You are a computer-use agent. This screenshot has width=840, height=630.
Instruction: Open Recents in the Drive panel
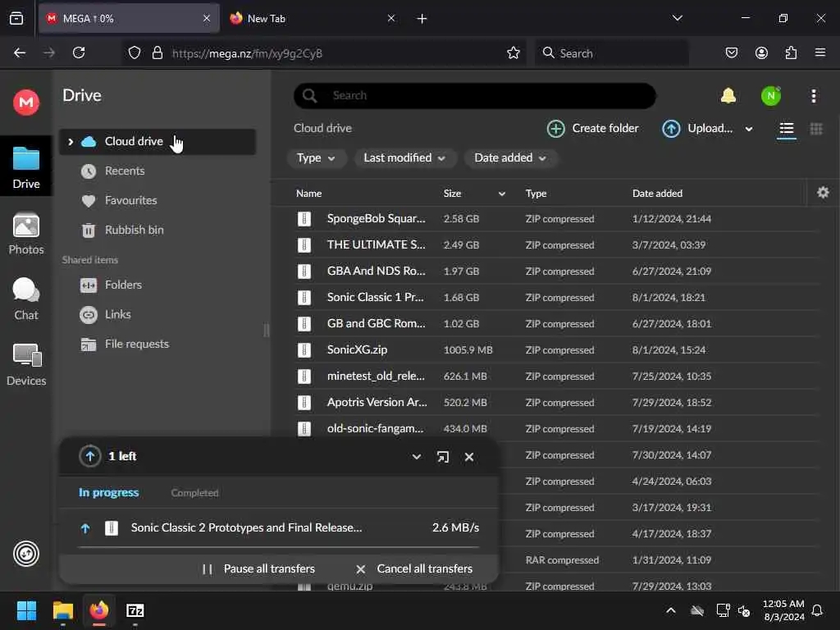pyautogui.click(x=125, y=171)
